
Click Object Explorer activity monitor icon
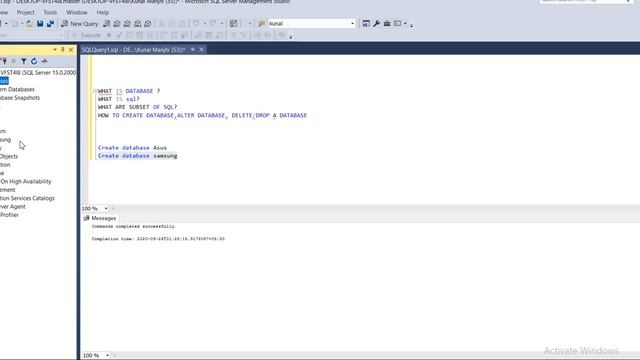coord(44,61)
